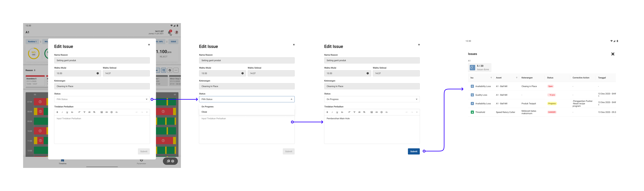
Task: Click Bold in the Pembersihan Main Hole editor
Action: pos(327,112)
